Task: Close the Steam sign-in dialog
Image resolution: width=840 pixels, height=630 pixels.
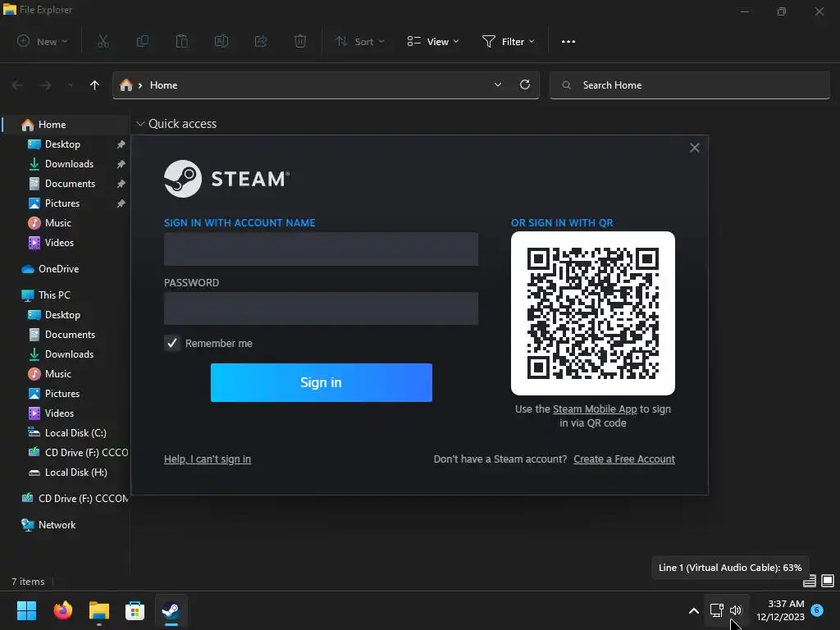Action: point(694,148)
